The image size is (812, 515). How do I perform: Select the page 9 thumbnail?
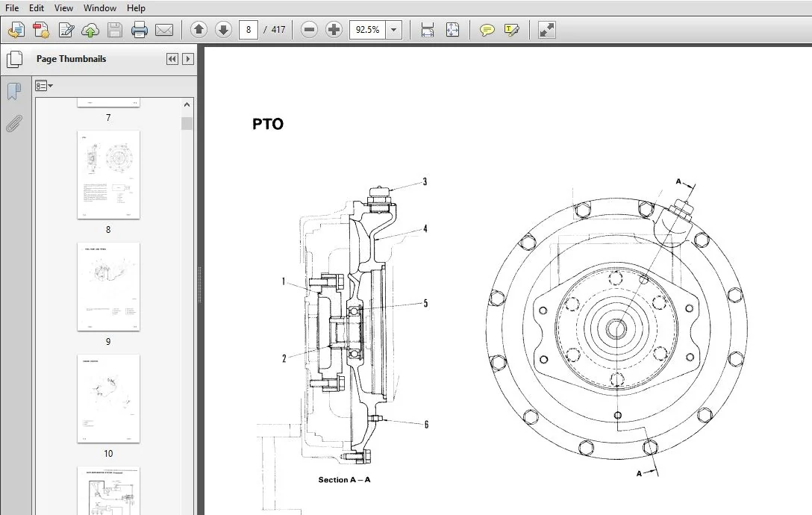point(109,287)
